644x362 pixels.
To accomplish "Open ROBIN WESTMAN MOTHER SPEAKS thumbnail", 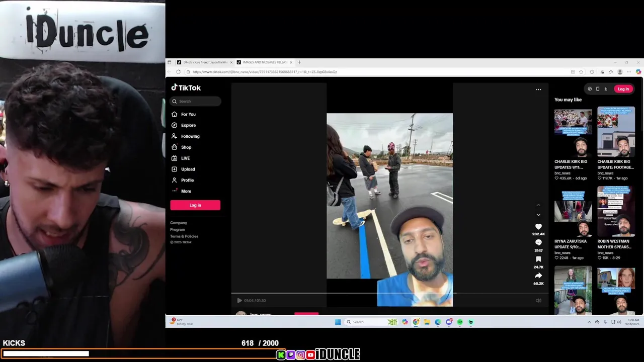I will (616, 212).
